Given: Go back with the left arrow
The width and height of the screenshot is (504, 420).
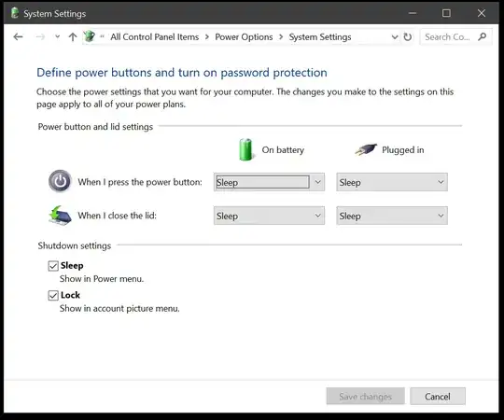Looking at the screenshot, I should click(18, 37).
